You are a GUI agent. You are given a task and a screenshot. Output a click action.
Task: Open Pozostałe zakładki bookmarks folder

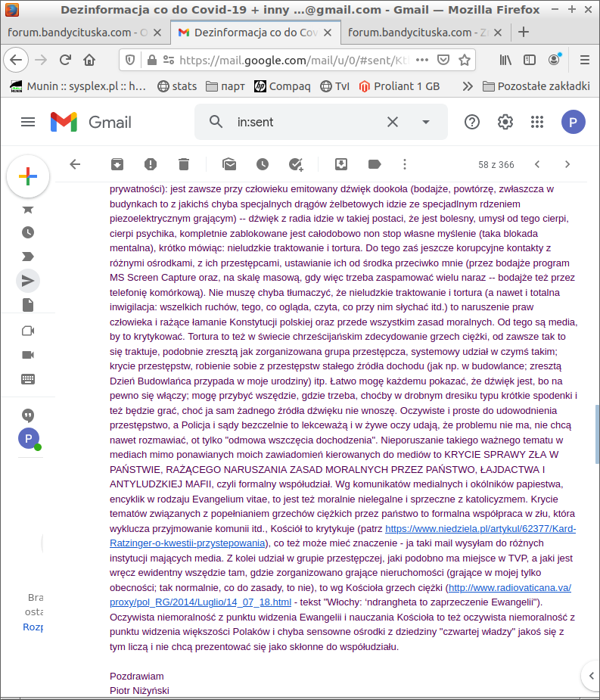[x=536, y=86]
